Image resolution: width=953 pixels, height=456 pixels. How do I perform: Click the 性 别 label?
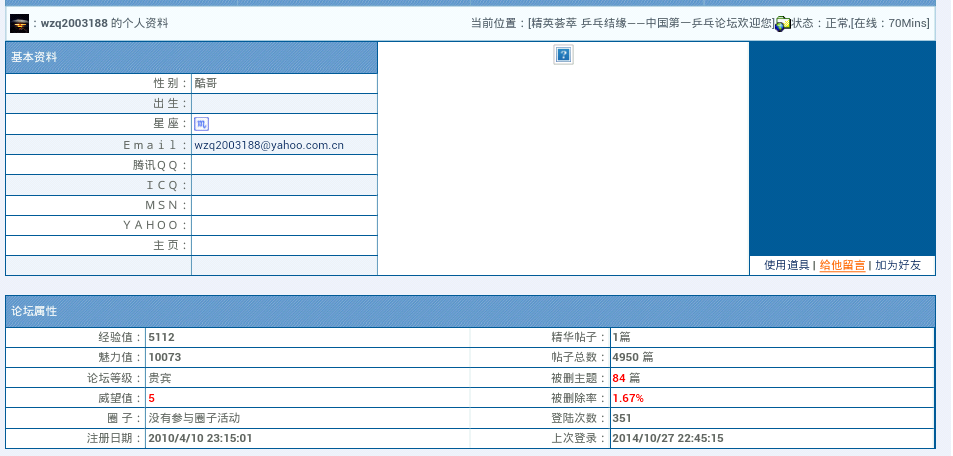click(x=171, y=83)
